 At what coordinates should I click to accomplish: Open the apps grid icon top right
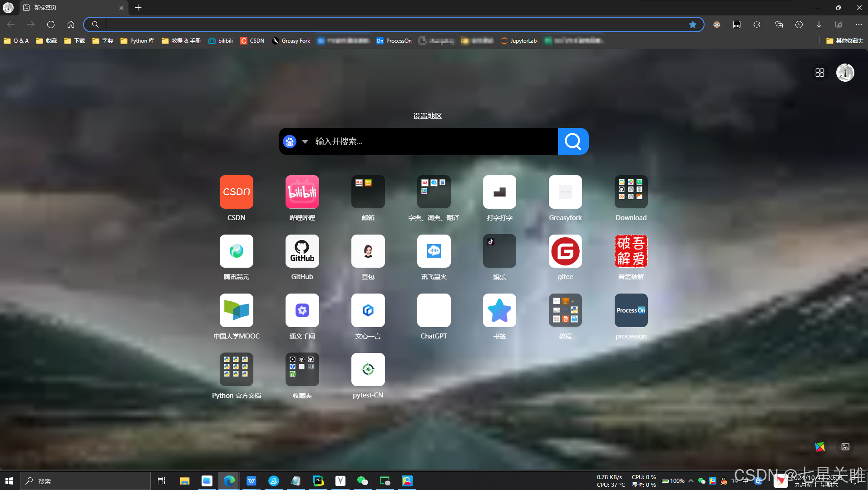[x=819, y=73]
